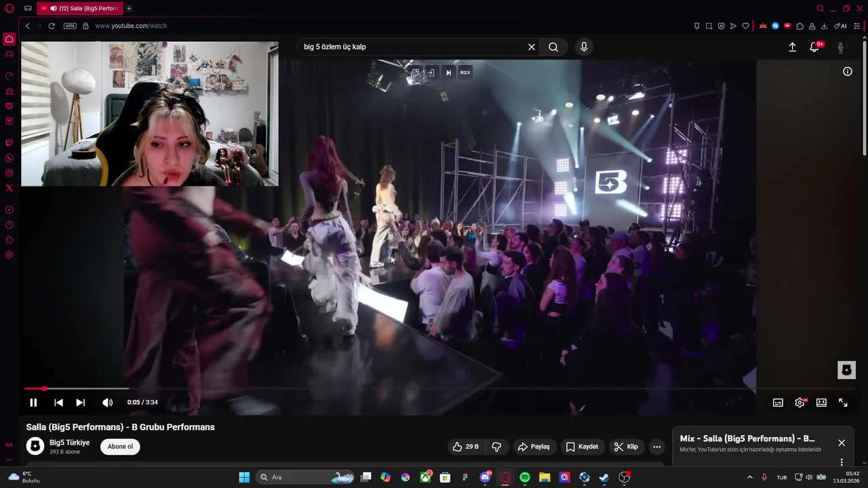Open Steam from the taskbar

tap(604, 477)
